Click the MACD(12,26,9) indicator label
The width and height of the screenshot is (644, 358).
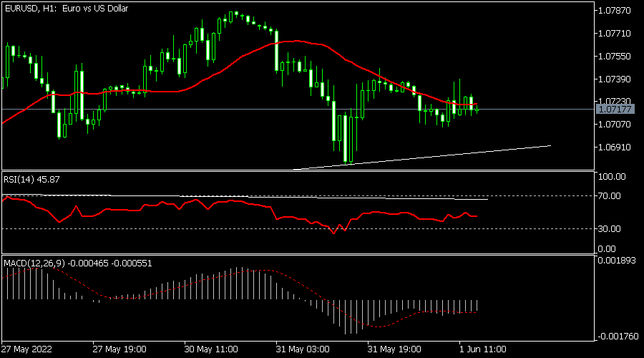pos(77,263)
